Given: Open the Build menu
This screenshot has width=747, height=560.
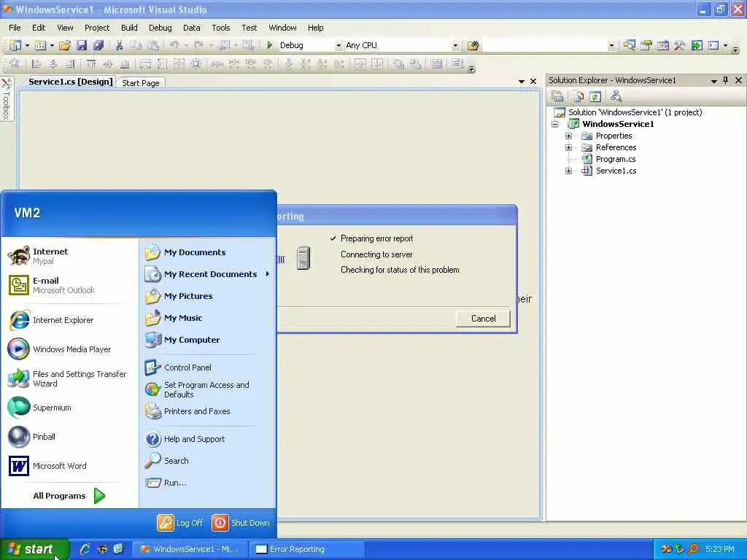Looking at the screenshot, I should (129, 28).
